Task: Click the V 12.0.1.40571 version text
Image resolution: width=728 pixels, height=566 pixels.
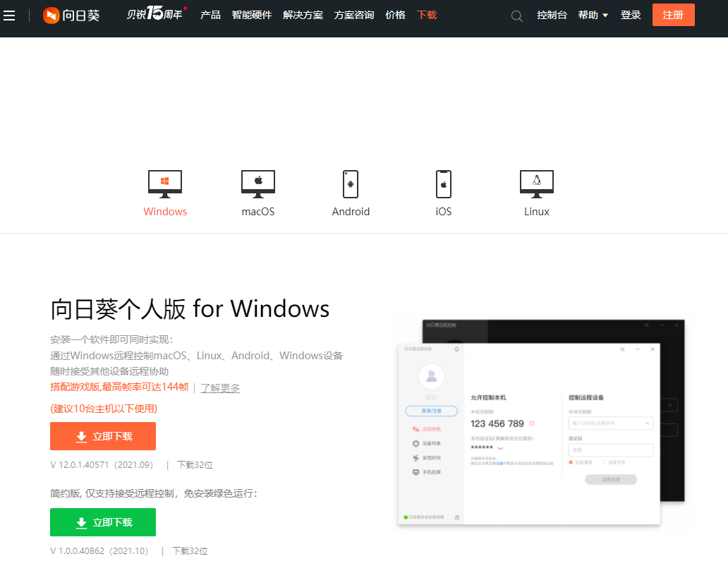Action: pos(102,465)
